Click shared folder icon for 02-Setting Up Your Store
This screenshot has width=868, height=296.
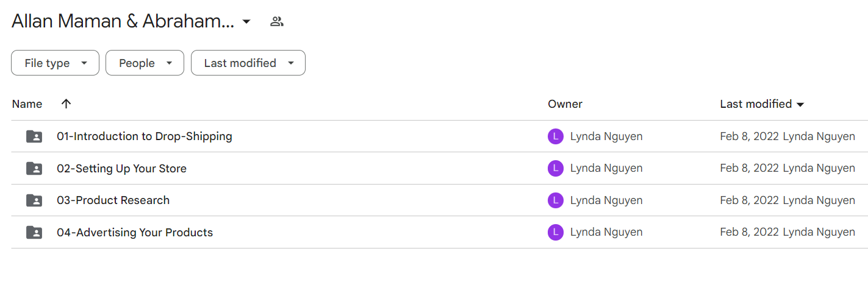34,169
